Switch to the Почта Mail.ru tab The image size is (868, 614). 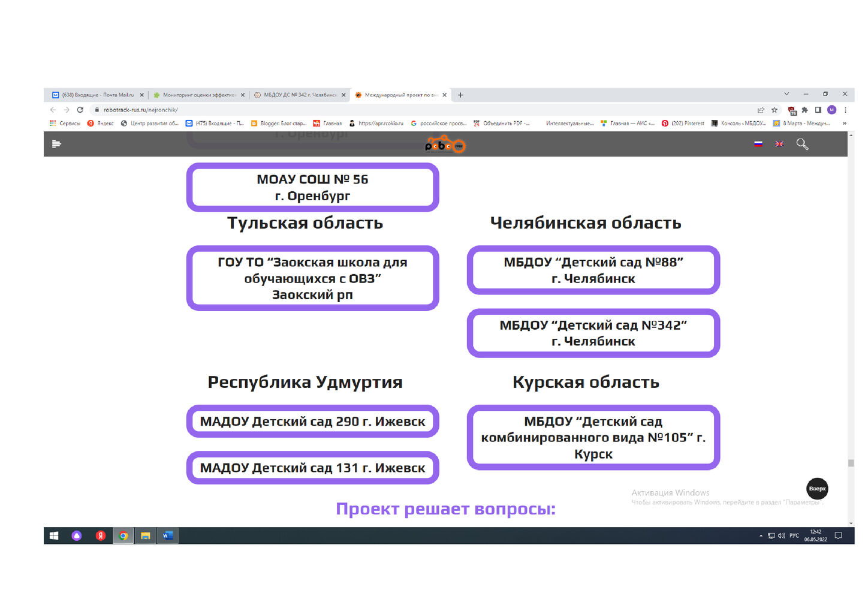click(96, 95)
